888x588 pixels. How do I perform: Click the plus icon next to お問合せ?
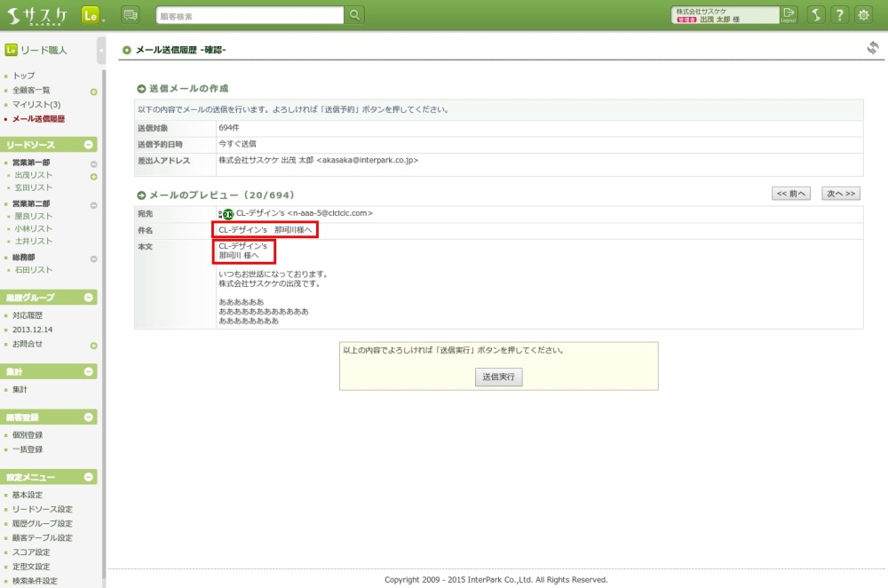point(93,345)
